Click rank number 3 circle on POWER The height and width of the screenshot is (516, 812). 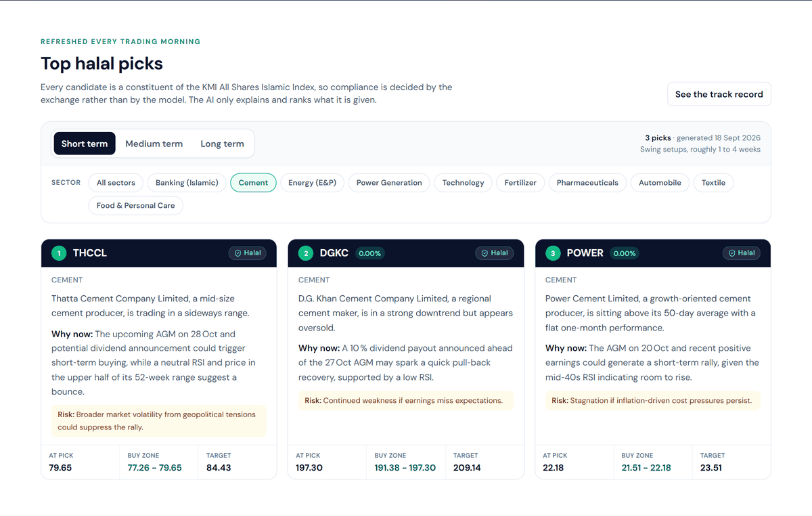click(553, 253)
